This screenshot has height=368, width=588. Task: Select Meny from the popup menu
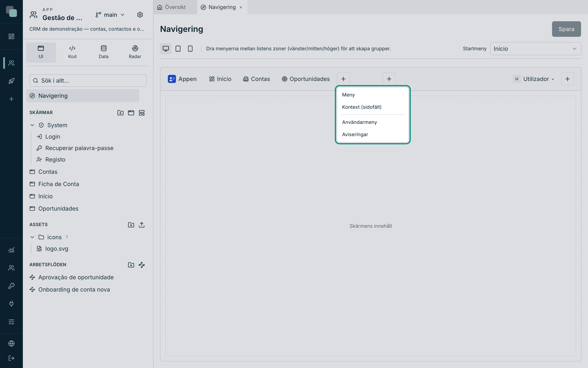[373, 95]
